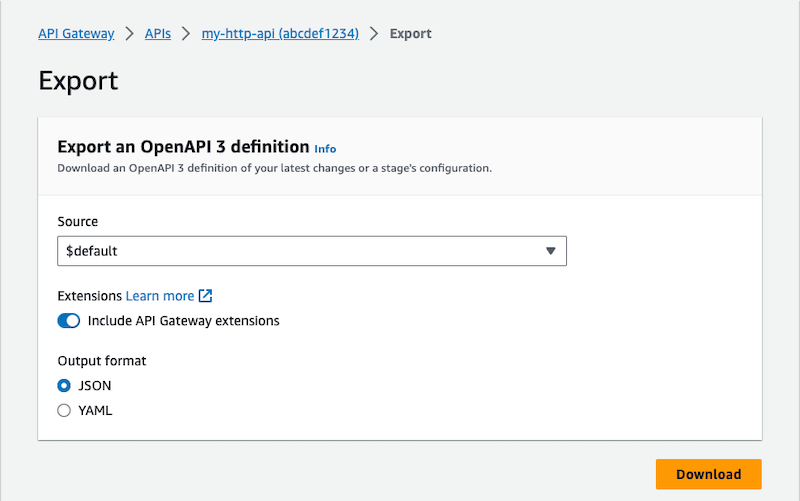Select the JSON output format radio
Screen dimensions: 800x501
64,385
